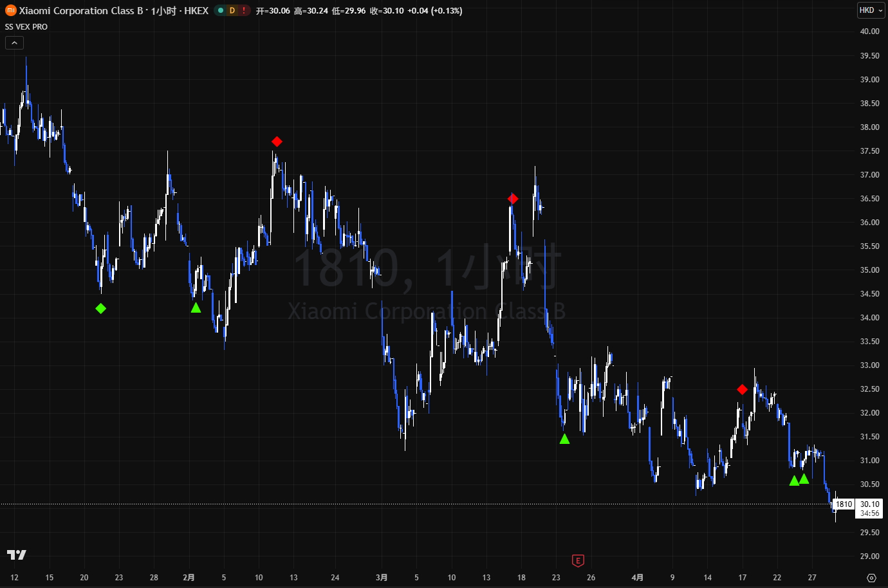Viewport: 888px width, 588px height.
Task: Click the 4月 label on the time axis
Action: pos(637,578)
